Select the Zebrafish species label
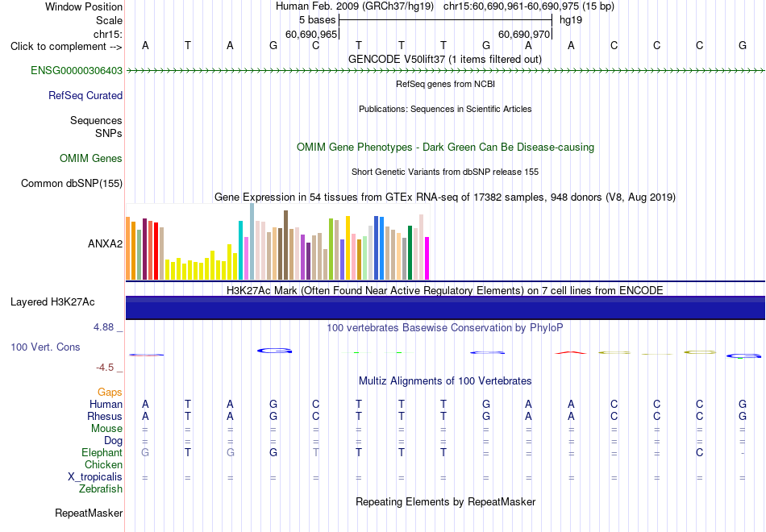The height and width of the screenshot is (532, 766). (101, 488)
